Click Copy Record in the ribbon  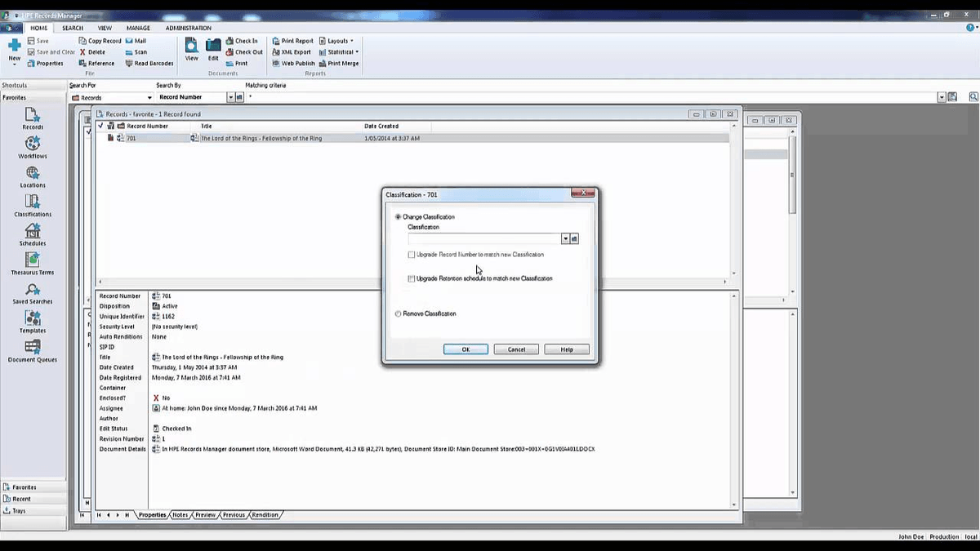(100, 41)
